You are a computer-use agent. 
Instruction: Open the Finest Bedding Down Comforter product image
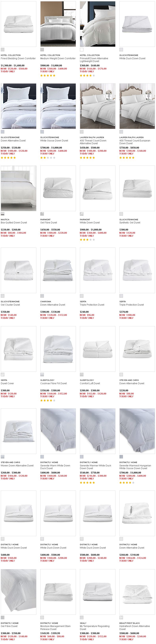[19, 24]
